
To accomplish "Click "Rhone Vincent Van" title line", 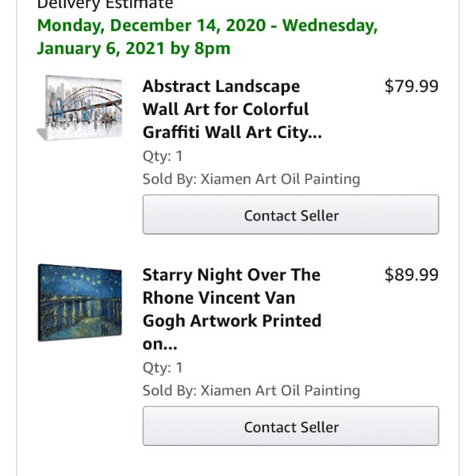I will point(219,297).
